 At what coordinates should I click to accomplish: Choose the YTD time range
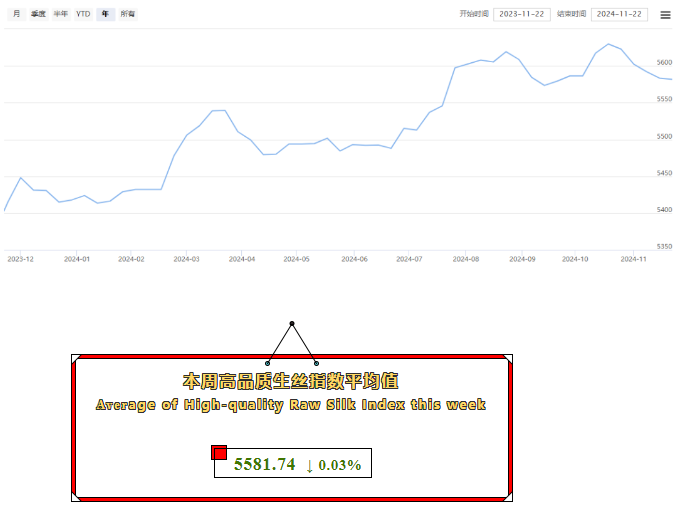point(83,14)
